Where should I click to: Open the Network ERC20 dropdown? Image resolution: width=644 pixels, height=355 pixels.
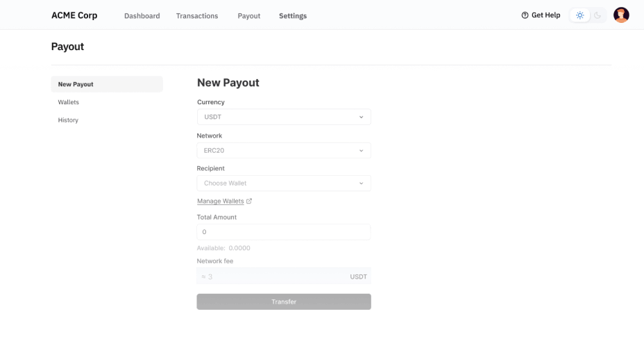point(284,151)
